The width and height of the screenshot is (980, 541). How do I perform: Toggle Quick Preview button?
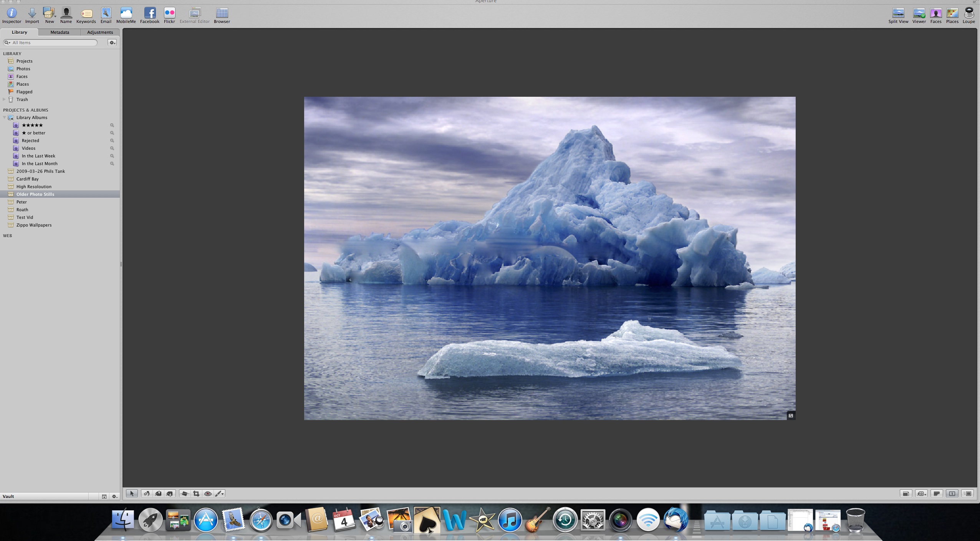click(968, 493)
